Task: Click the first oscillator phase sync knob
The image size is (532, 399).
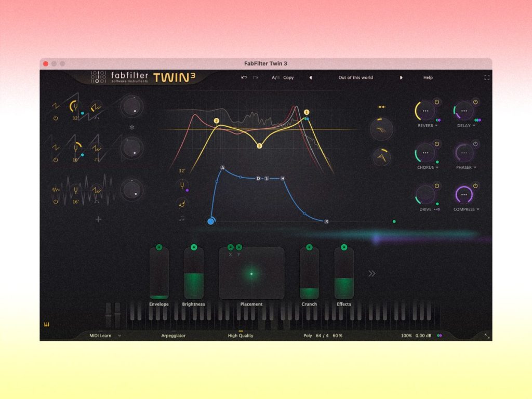Action: [96, 107]
